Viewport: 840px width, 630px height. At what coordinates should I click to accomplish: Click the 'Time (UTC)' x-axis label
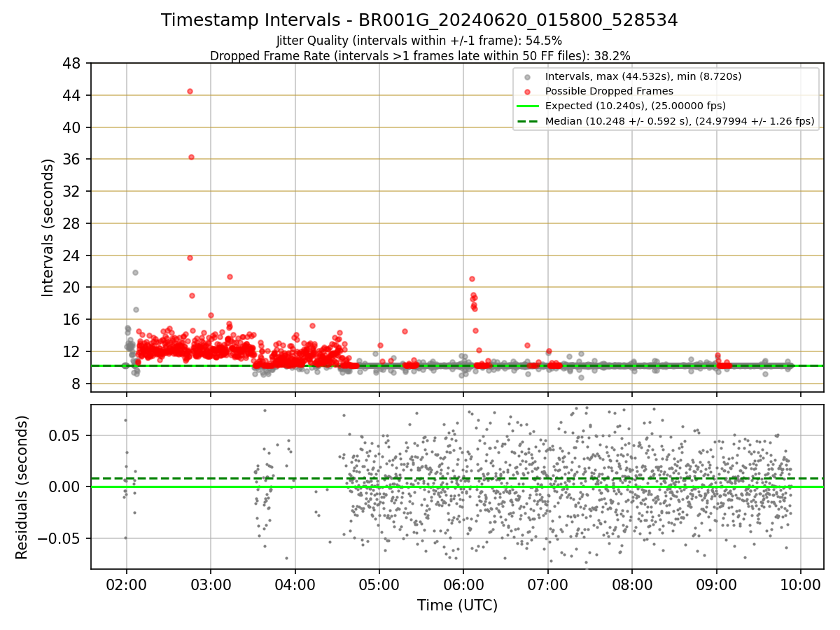point(457,605)
